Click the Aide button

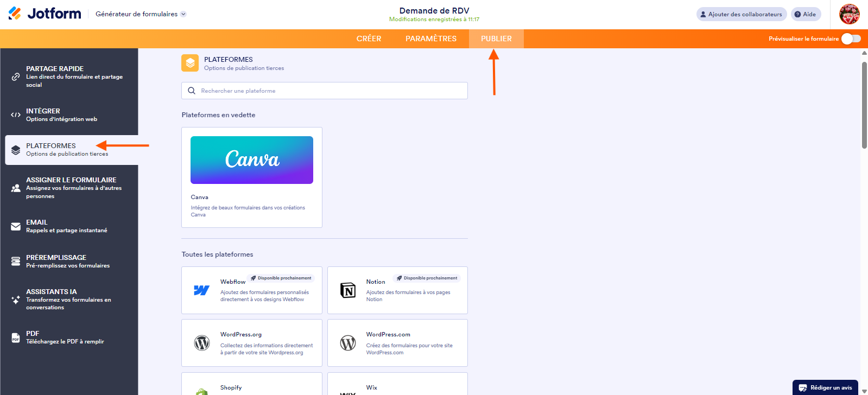[x=806, y=14]
